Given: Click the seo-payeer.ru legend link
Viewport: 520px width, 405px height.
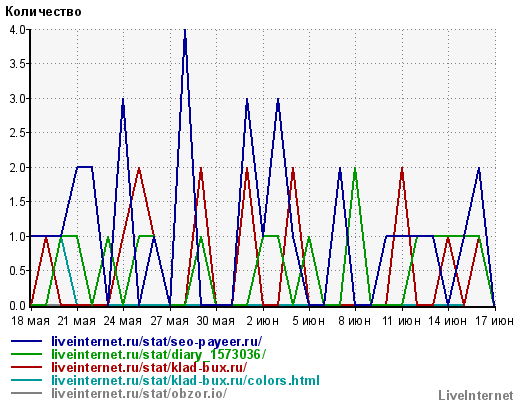Looking at the screenshot, I should tap(157, 342).
